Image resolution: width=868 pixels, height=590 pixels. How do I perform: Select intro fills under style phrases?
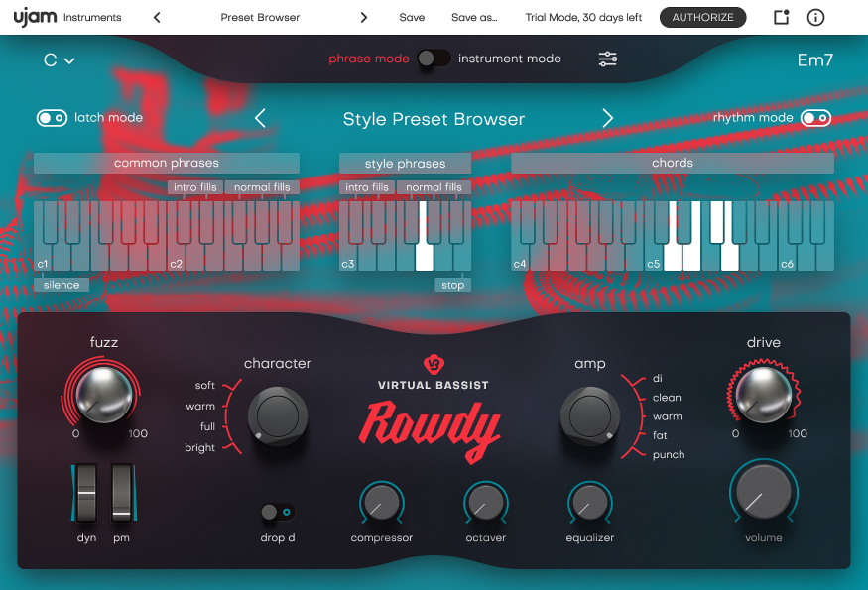367,187
